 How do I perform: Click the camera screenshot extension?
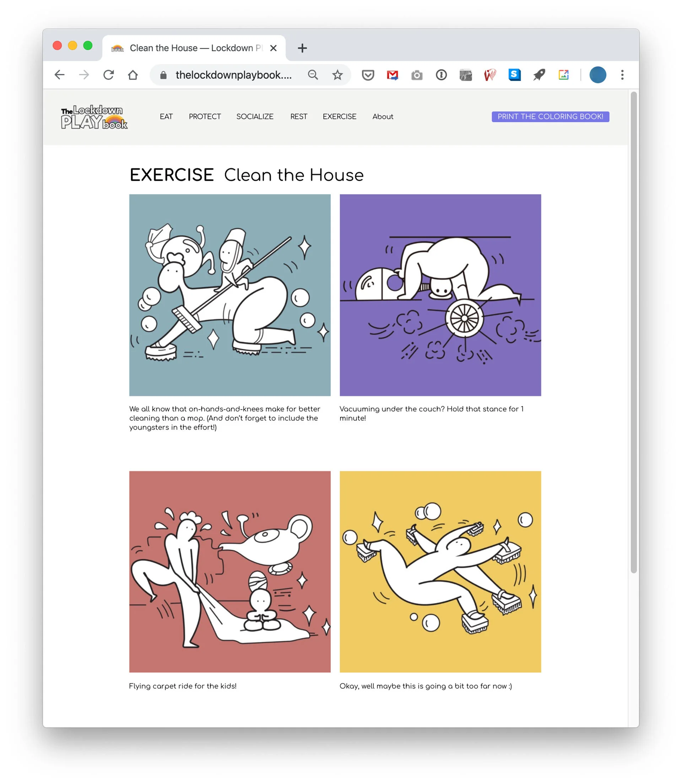tap(417, 75)
